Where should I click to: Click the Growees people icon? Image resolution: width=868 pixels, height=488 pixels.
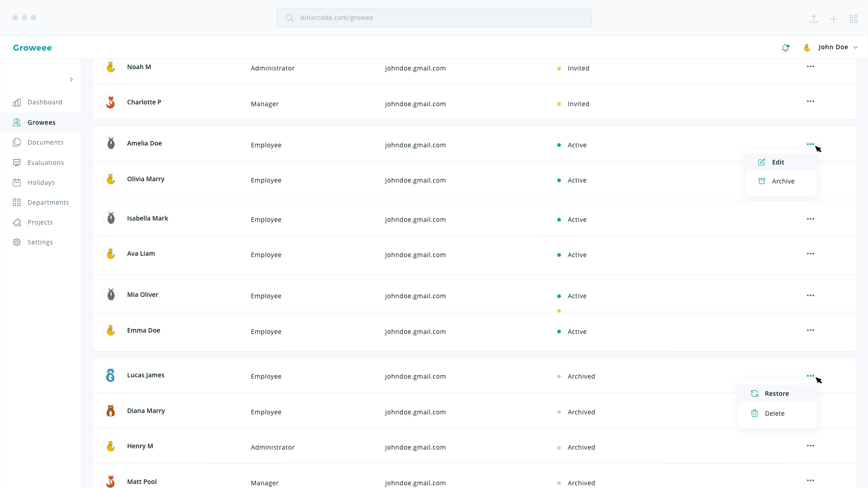[17, 122]
